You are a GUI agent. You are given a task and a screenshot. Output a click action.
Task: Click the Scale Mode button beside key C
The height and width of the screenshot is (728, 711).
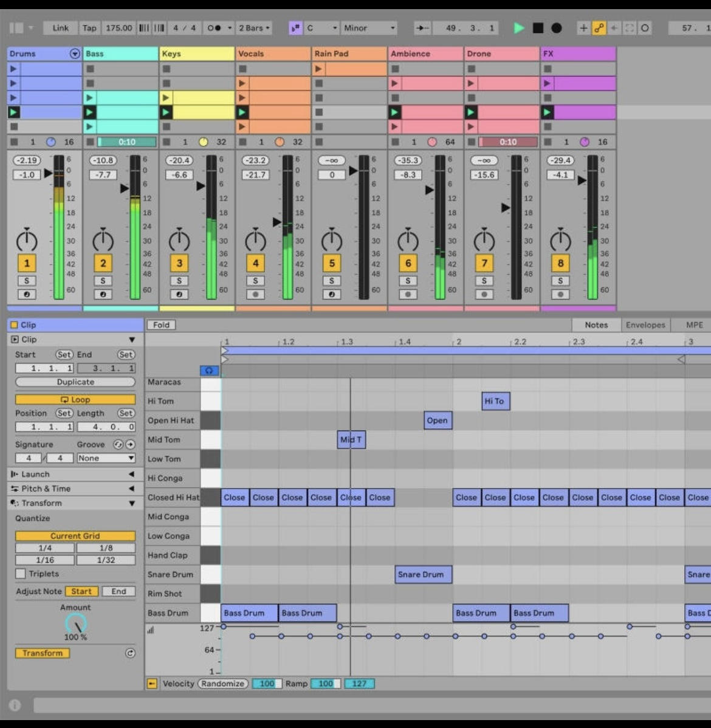295,28
